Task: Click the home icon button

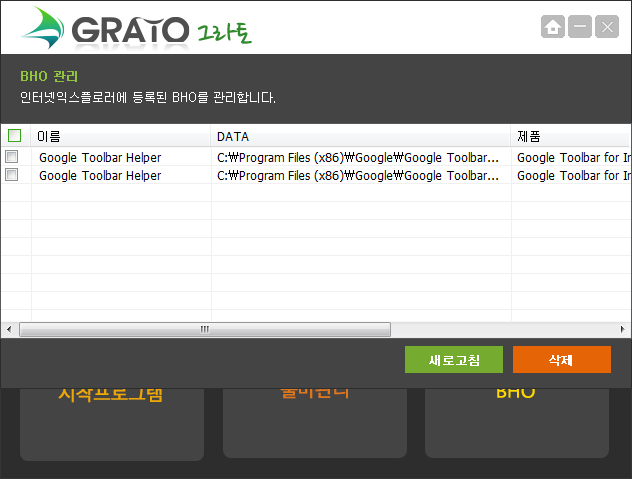Action: point(553,27)
